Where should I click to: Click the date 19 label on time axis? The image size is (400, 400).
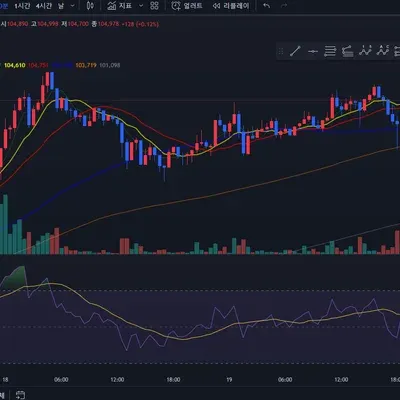click(x=229, y=380)
